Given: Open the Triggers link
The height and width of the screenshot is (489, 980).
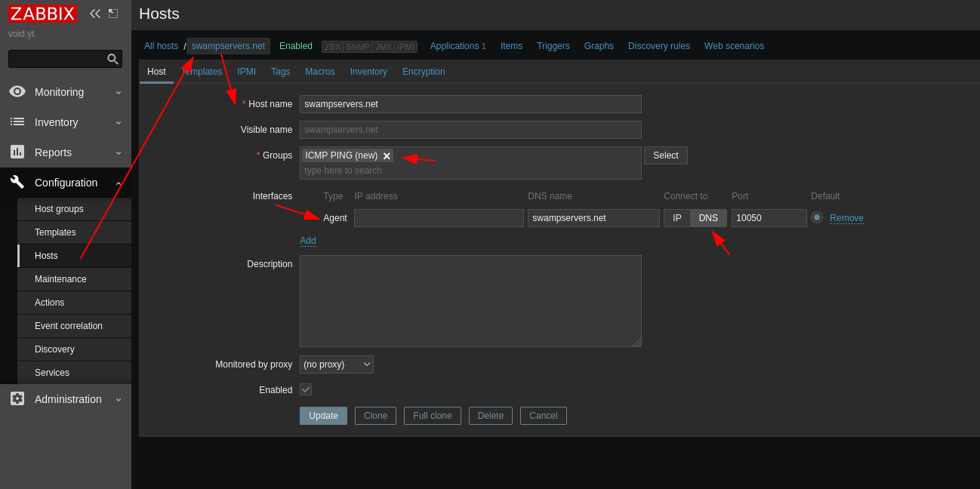Looking at the screenshot, I should click(x=553, y=46).
